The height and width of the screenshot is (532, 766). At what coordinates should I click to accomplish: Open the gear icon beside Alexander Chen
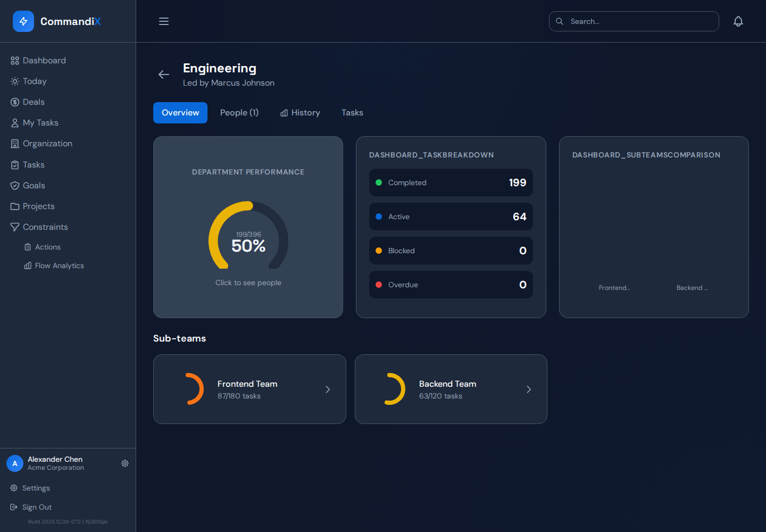coord(125,463)
